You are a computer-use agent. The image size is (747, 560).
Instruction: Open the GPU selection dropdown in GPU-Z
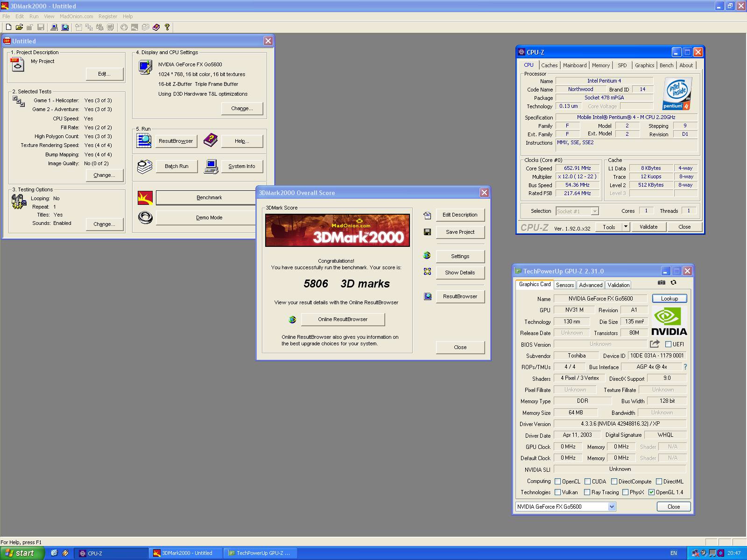pyautogui.click(x=612, y=507)
